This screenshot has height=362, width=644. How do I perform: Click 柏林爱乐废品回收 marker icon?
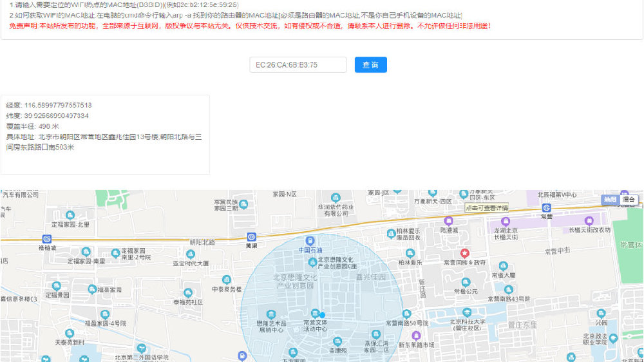click(391, 234)
